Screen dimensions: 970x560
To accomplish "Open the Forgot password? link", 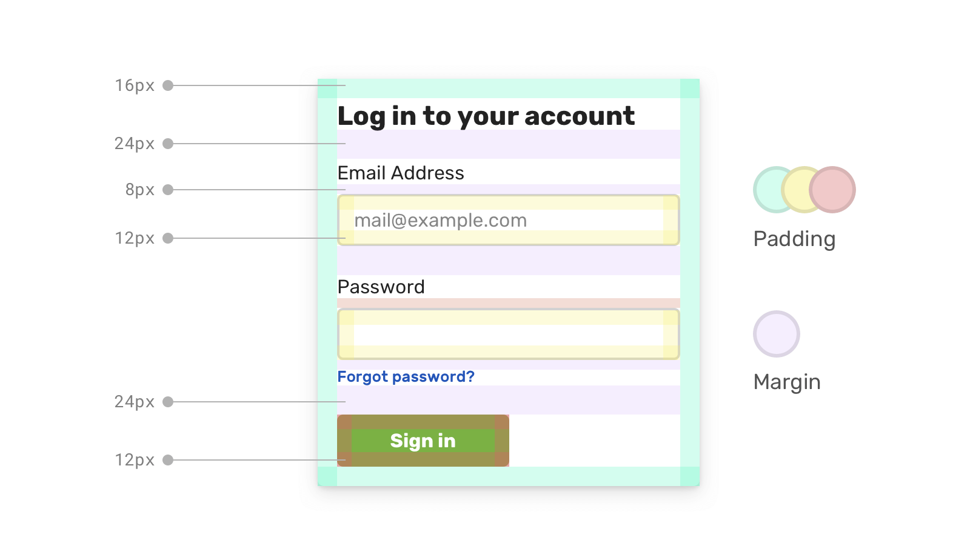I will pos(406,377).
